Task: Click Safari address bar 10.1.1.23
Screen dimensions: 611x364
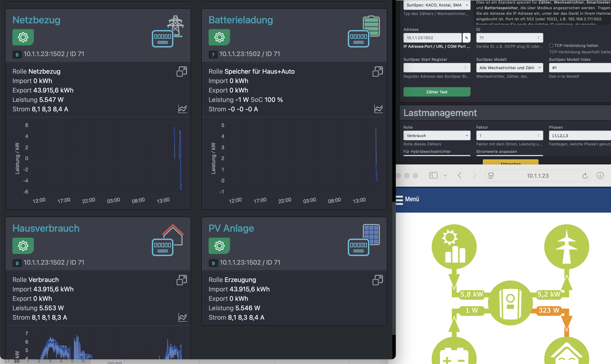Action: (x=537, y=176)
